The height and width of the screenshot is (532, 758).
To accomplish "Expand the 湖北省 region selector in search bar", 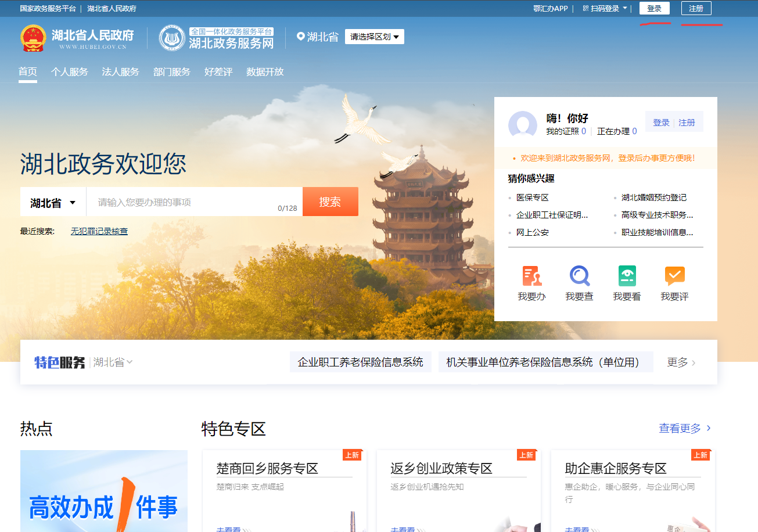I will click(53, 203).
